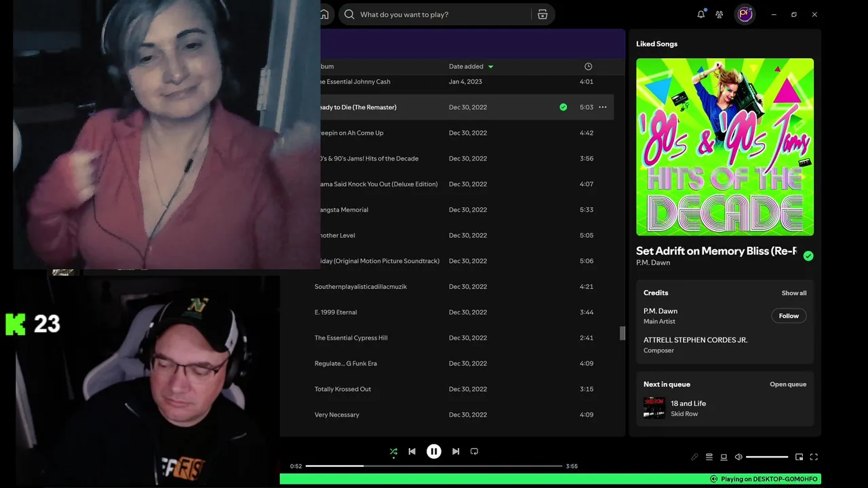Click the Date added sort arrow
Image resolution: width=868 pixels, height=488 pixels.
491,66
